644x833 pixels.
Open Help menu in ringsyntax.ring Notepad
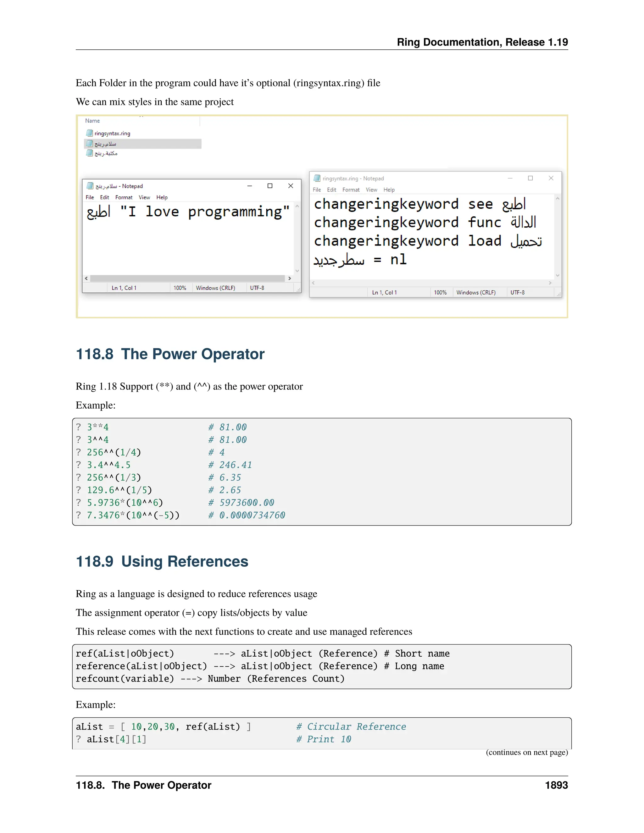389,190
